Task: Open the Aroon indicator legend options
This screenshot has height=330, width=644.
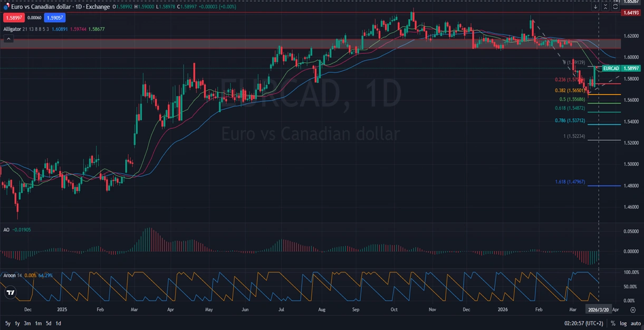Action: pyautogui.click(x=9, y=276)
